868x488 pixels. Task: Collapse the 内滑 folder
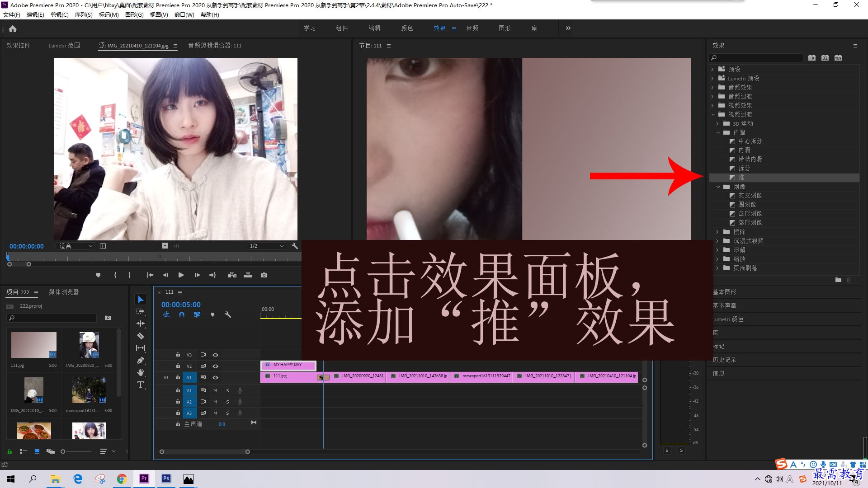coord(717,132)
